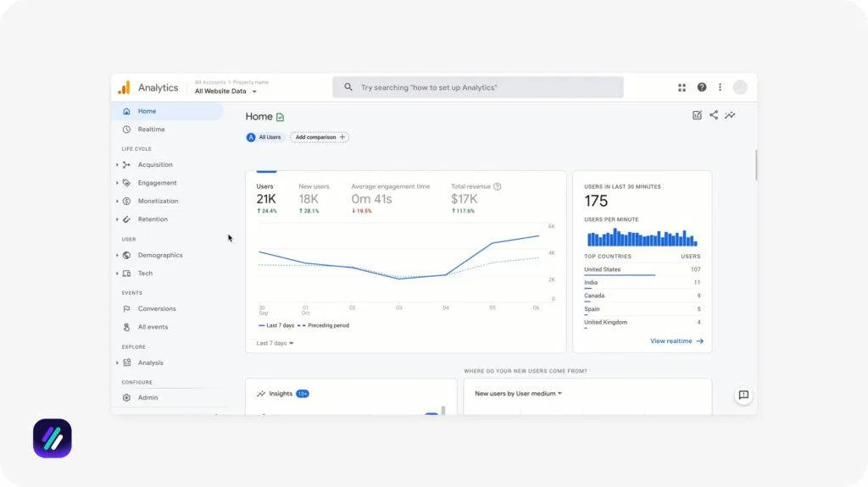Expand the Demographics section arrow
The width and height of the screenshot is (868, 487).
pos(117,255)
